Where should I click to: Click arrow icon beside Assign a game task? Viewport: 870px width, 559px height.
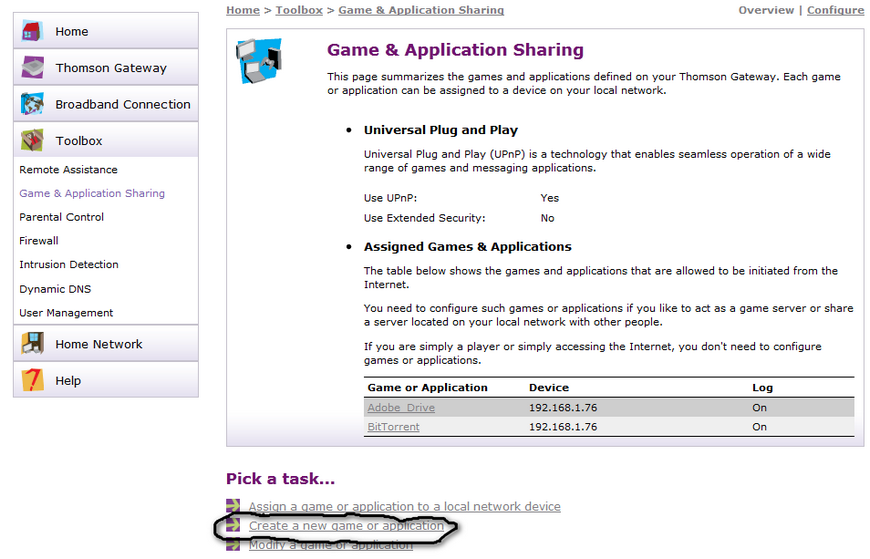point(233,507)
